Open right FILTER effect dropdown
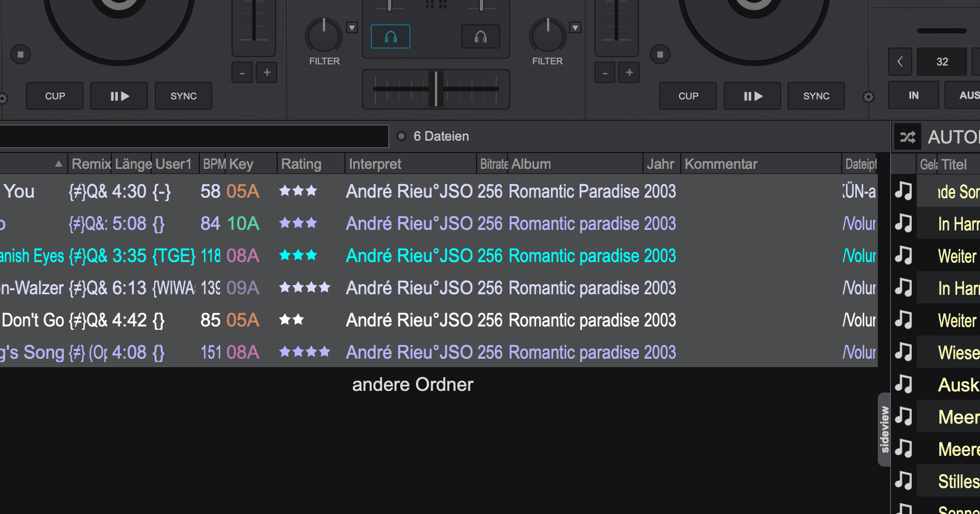Image resolution: width=980 pixels, height=514 pixels. [x=575, y=28]
